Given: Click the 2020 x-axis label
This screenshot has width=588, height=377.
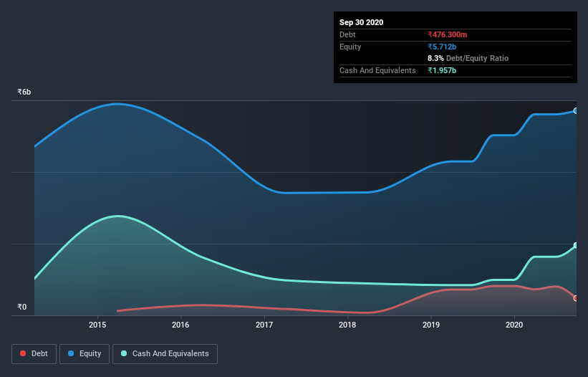Looking at the screenshot, I should [x=514, y=325].
